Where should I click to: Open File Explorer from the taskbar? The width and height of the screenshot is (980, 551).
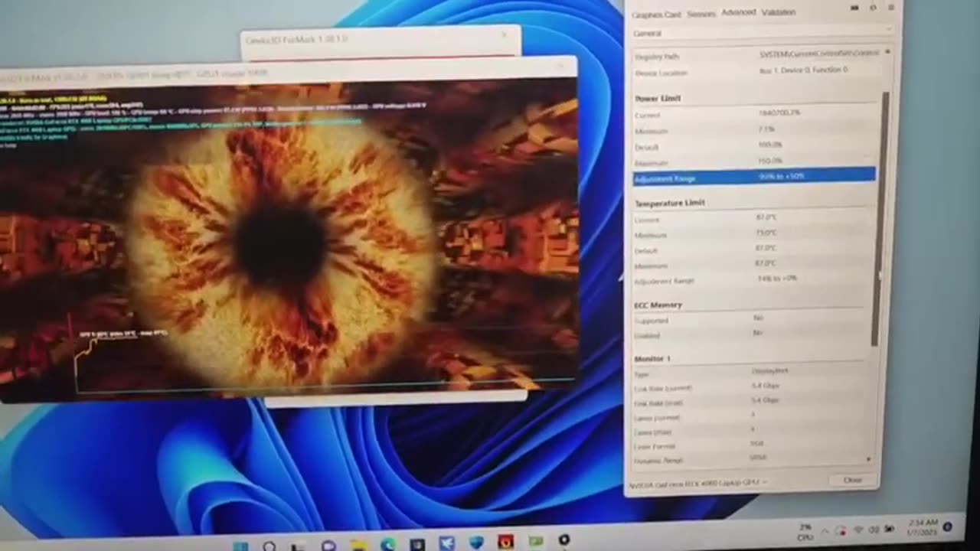point(358,545)
